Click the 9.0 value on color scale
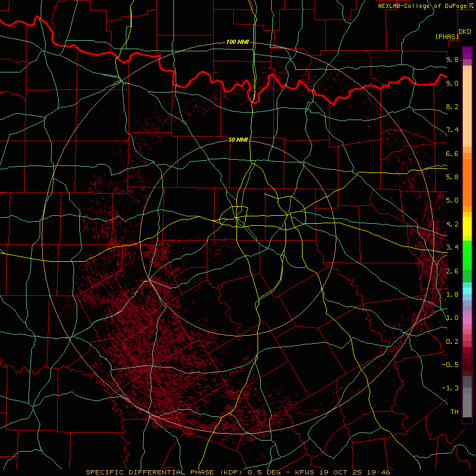The height and width of the screenshot is (476, 476). click(x=452, y=83)
